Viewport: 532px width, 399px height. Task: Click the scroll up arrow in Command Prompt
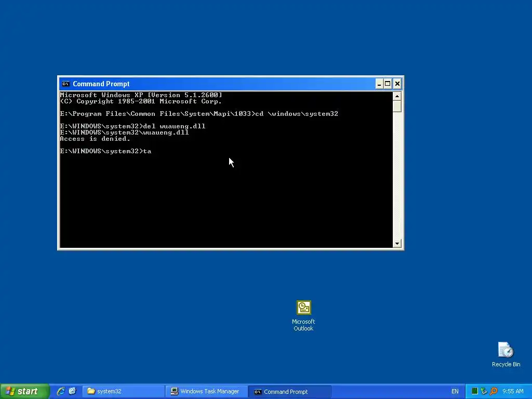pyautogui.click(x=397, y=96)
